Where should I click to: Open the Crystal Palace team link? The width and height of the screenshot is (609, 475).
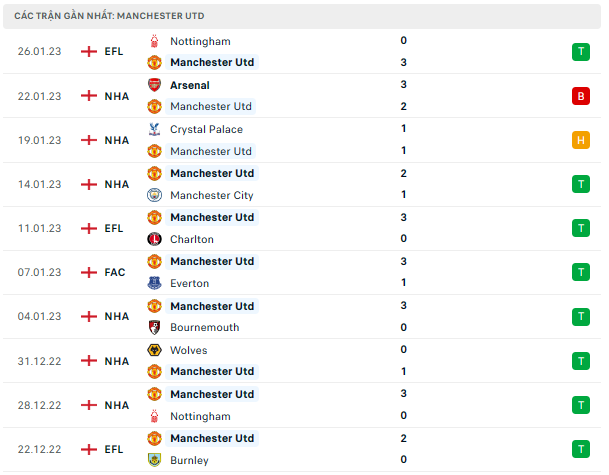(x=206, y=129)
